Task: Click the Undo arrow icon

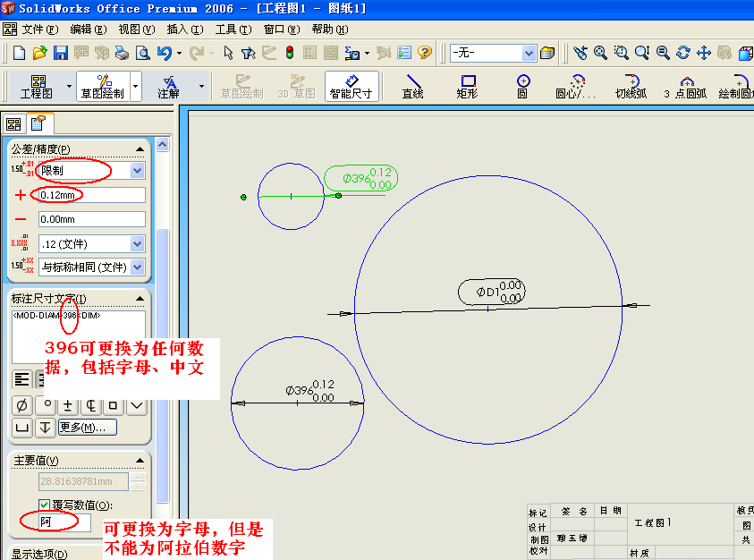Action: 165,53
